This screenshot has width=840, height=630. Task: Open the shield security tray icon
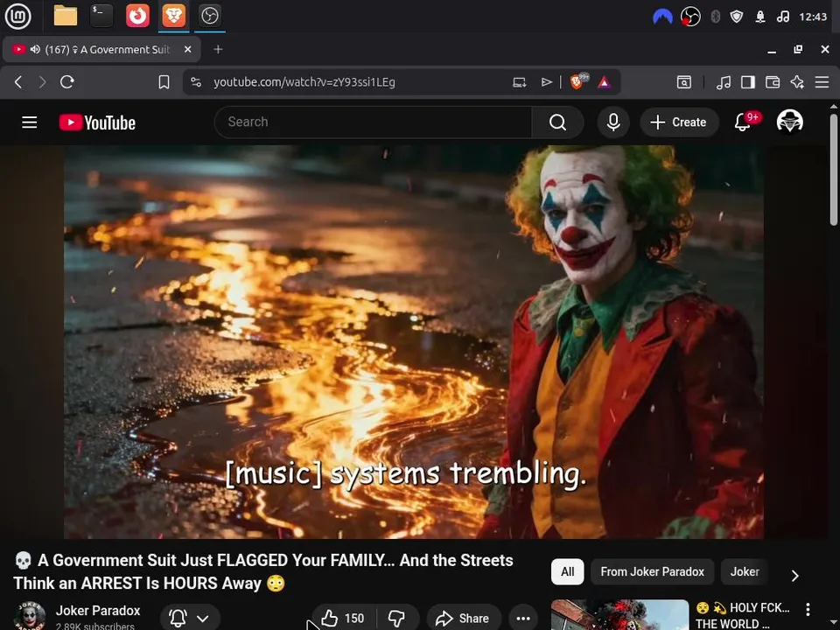[x=737, y=17]
